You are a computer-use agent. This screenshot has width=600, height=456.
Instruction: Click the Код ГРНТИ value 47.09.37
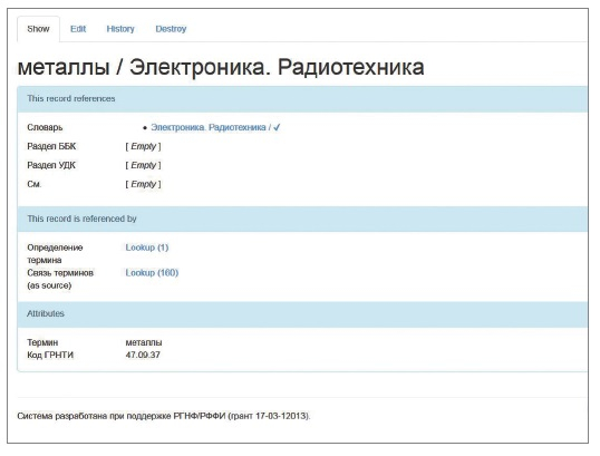point(144,355)
